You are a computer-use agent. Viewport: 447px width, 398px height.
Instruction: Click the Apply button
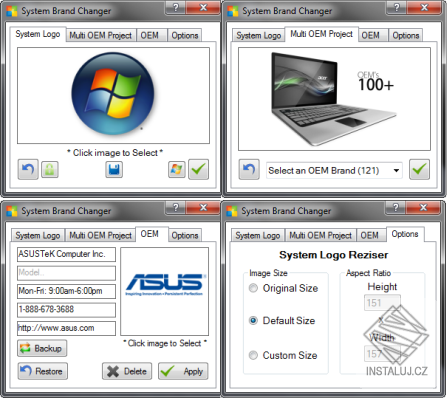[183, 371]
